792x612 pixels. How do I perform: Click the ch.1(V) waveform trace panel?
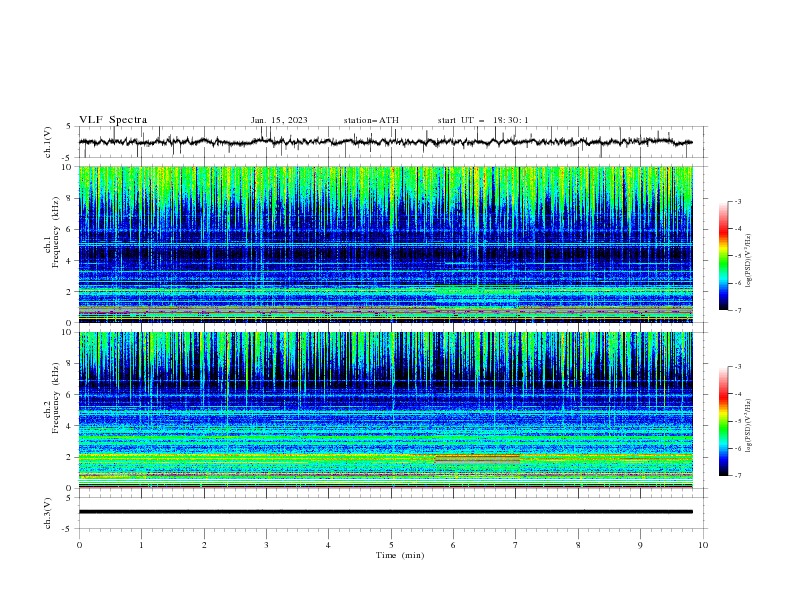pyautogui.click(x=392, y=142)
